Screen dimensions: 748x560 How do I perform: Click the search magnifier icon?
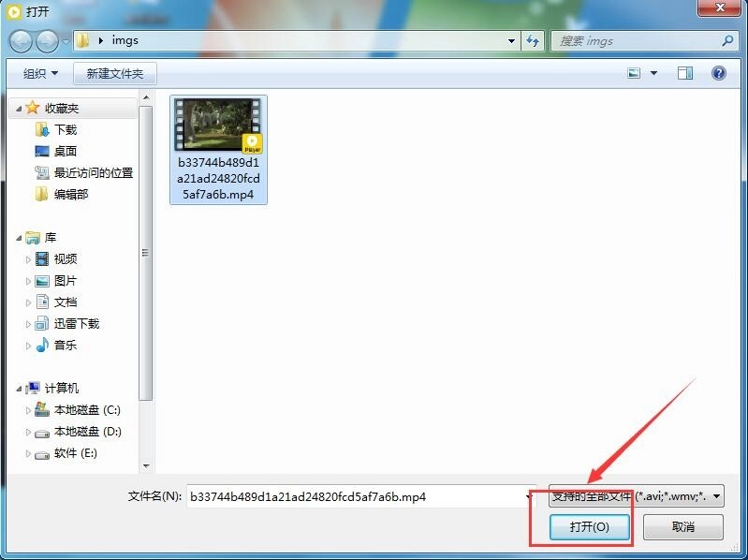tap(727, 41)
